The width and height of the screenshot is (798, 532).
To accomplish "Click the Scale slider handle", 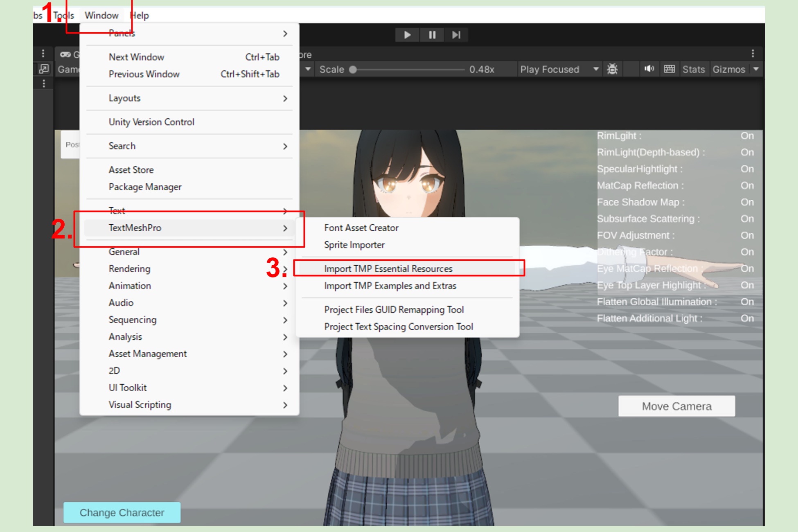I will [x=353, y=70].
